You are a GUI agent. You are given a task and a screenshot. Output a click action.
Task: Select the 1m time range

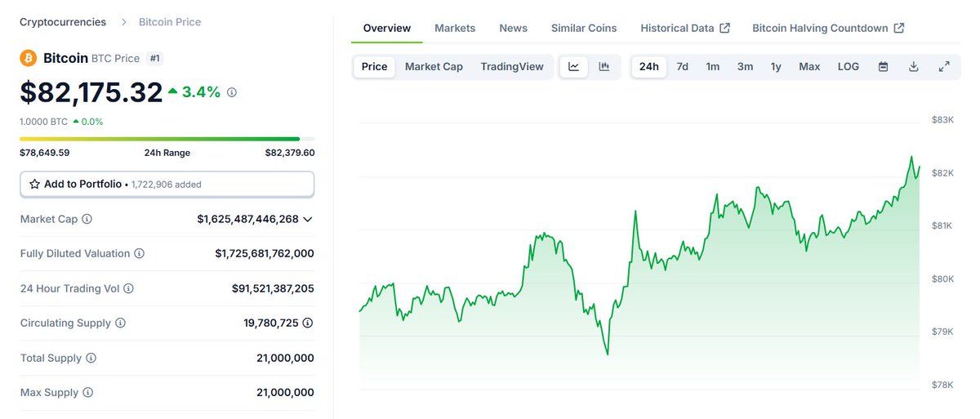coord(713,67)
